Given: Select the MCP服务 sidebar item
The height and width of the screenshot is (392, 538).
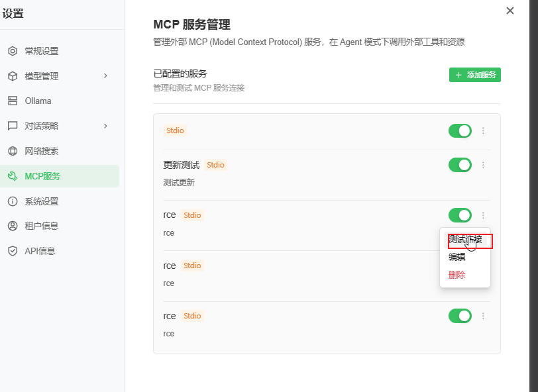Looking at the screenshot, I should pos(60,176).
